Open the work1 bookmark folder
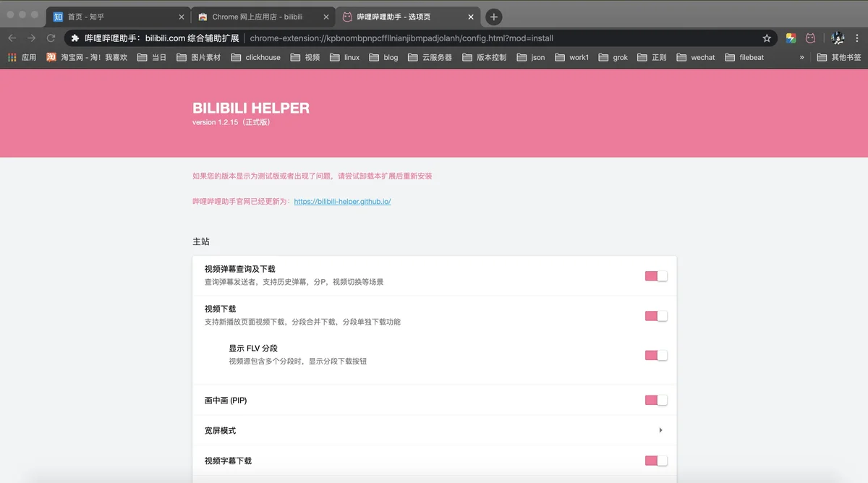The image size is (868, 483). [571, 57]
